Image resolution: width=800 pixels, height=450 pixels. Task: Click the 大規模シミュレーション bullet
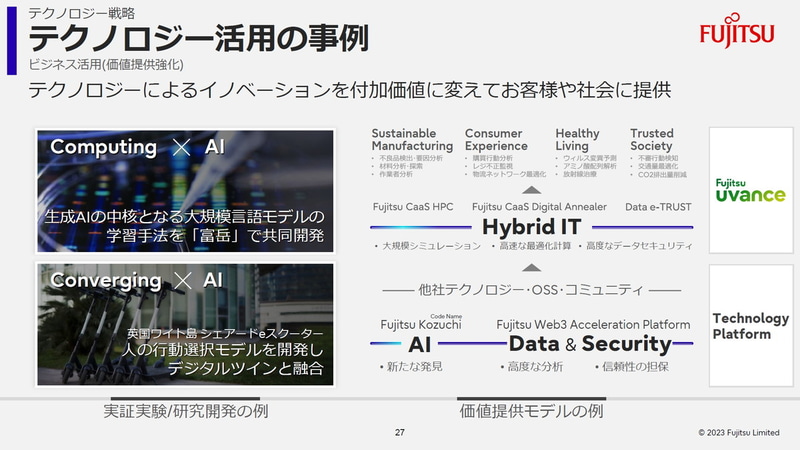pyautogui.click(x=428, y=246)
